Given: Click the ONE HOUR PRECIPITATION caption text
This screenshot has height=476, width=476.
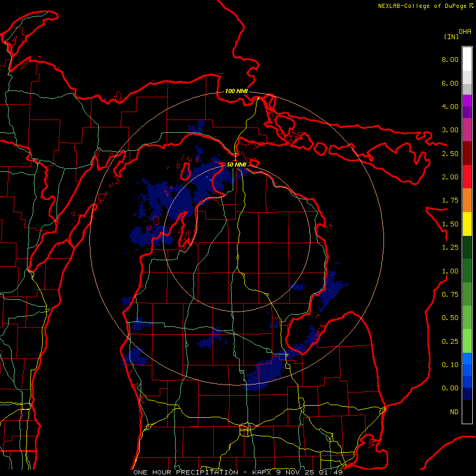Looking at the screenshot, I should (186, 472).
